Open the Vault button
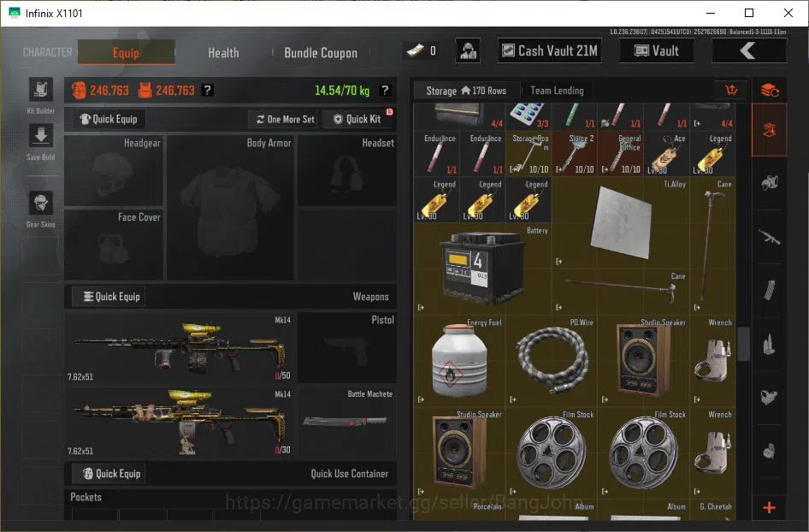The width and height of the screenshot is (809, 532). coord(656,50)
